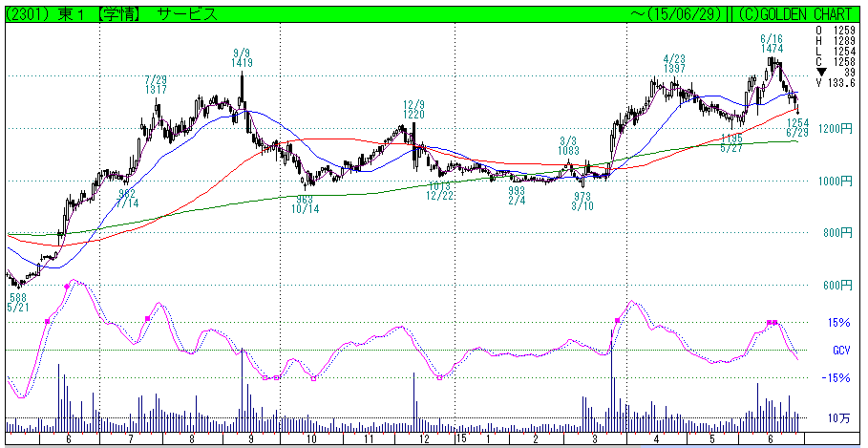The image size is (868, 448).
Task: Click the year marker 15 on time axis
Action: (x=461, y=438)
